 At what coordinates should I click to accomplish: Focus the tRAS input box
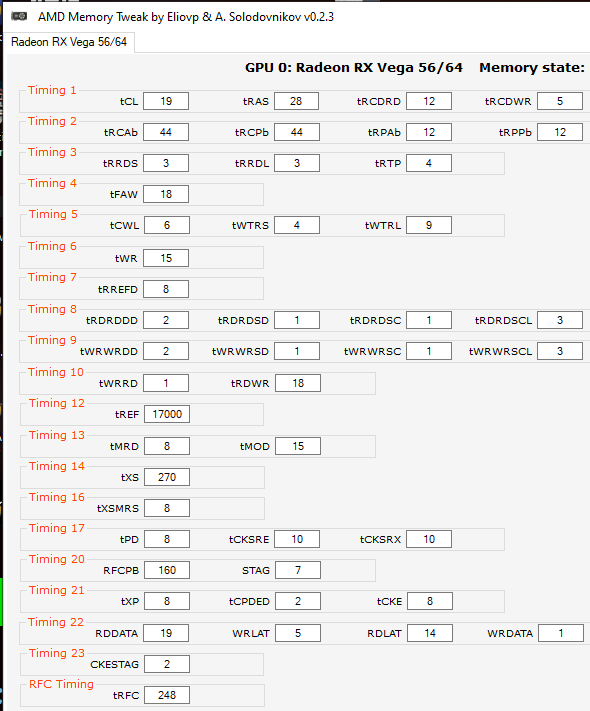[x=297, y=101]
